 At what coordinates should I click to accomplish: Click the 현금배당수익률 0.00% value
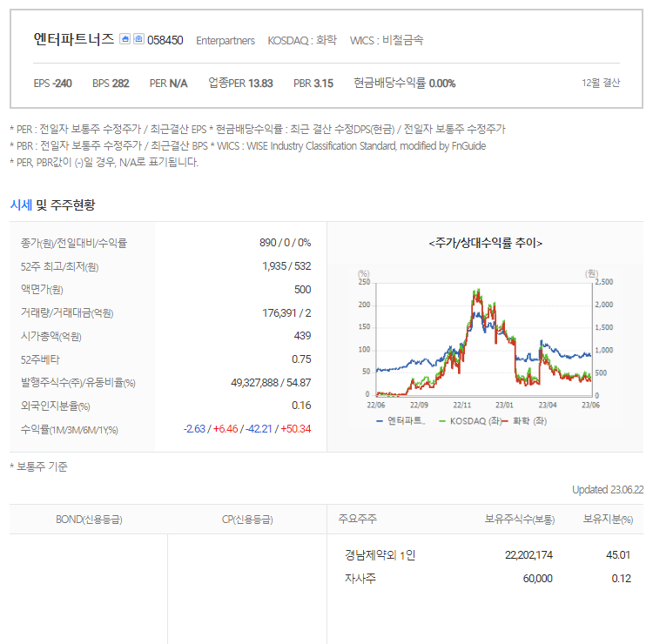(404, 84)
